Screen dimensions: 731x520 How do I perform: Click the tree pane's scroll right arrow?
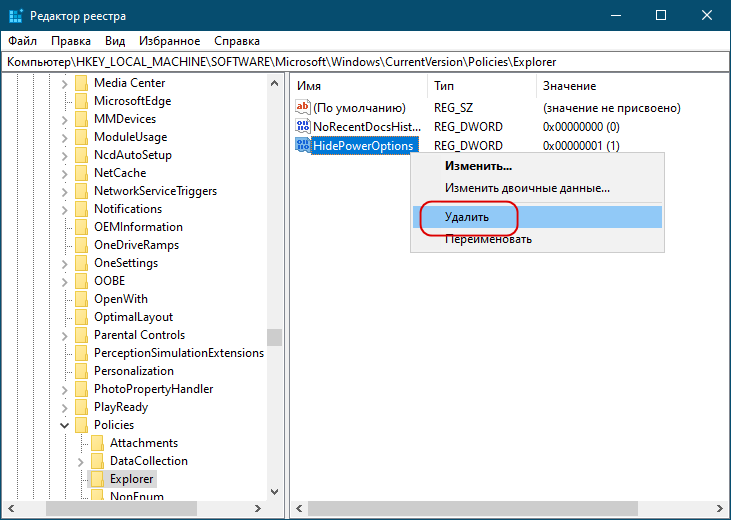pyautogui.click(x=258, y=508)
